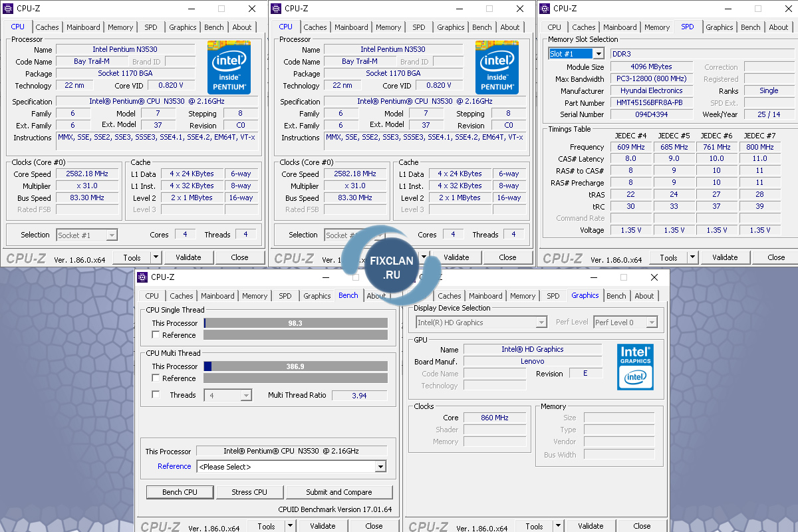Click single thread This Processor bar showing 98.3

295,323
